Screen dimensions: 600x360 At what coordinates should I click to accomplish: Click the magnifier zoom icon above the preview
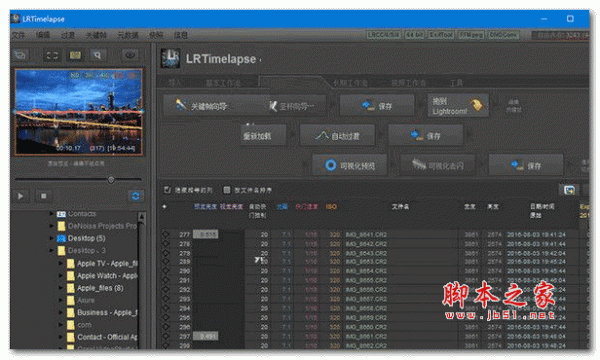coord(97,56)
